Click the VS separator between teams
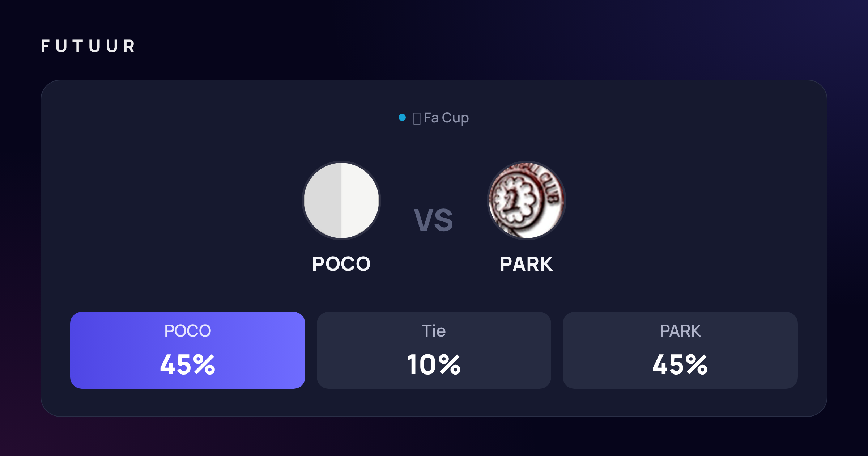This screenshot has width=868, height=456. point(434,220)
